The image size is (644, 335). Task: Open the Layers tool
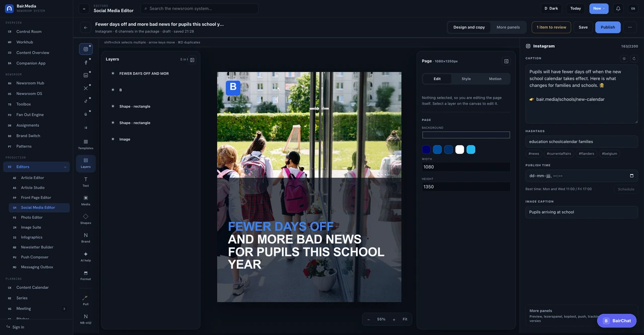[x=86, y=163]
